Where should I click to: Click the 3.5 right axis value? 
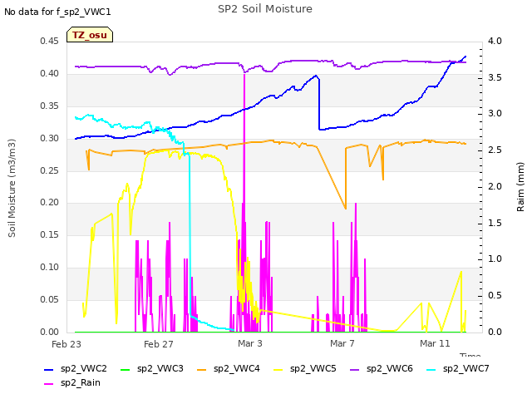click(x=495, y=77)
